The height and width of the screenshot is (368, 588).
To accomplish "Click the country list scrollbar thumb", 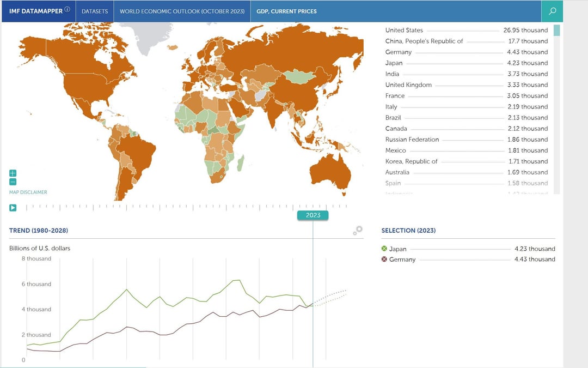I will (x=556, y=31).
